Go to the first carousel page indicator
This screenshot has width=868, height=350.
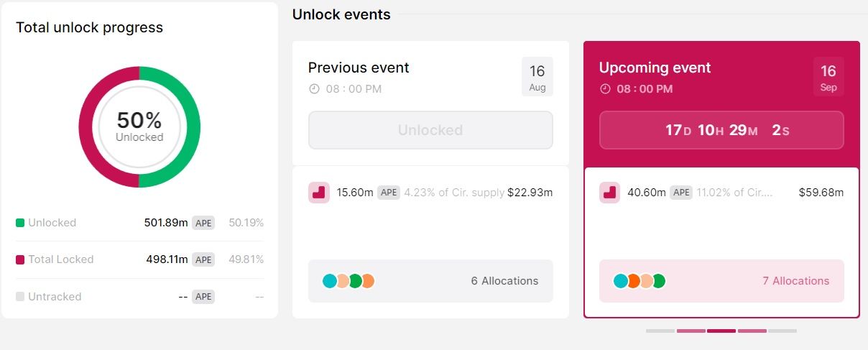click(660, 331)
